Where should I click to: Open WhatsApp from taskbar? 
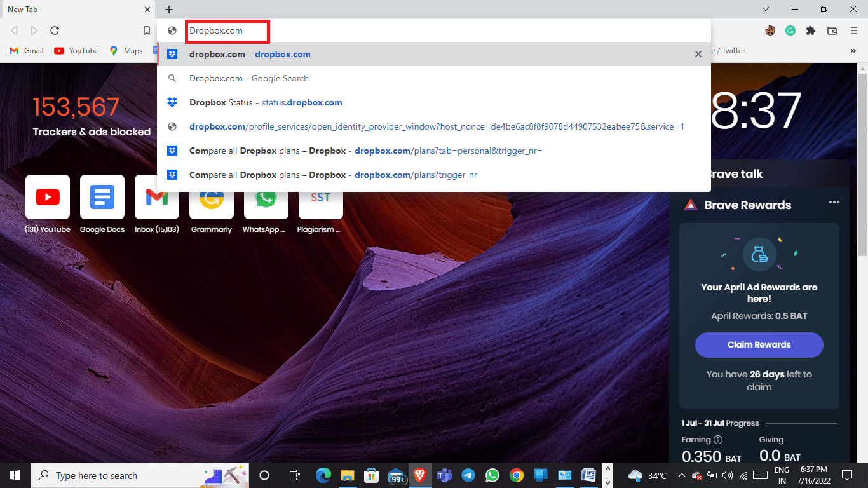pos(492,475)
